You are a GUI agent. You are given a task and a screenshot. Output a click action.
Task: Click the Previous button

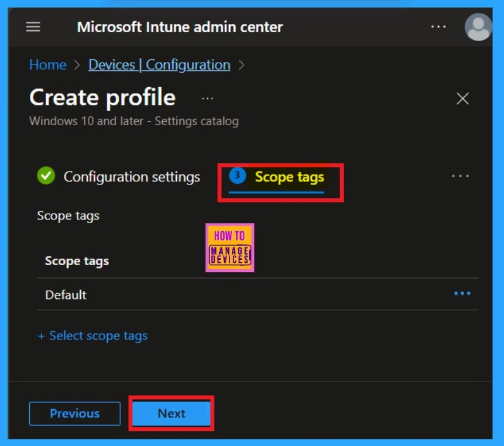click(x=74, y=414)
